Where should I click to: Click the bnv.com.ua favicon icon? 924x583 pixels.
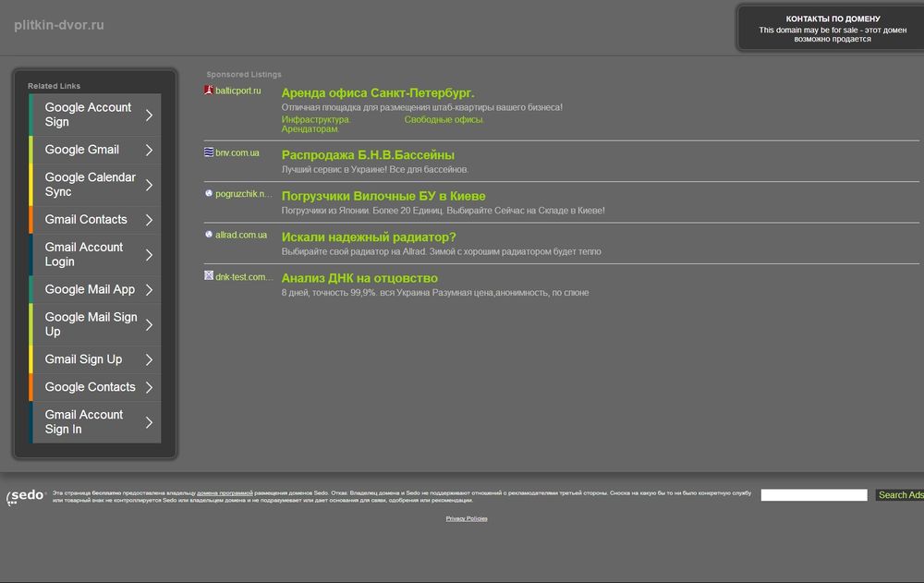coord(209,152)
